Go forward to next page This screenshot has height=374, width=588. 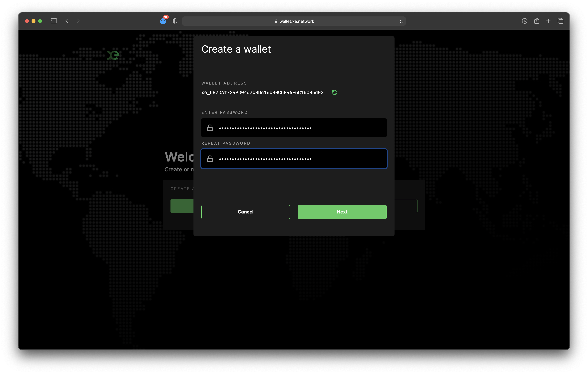(78, 21)
